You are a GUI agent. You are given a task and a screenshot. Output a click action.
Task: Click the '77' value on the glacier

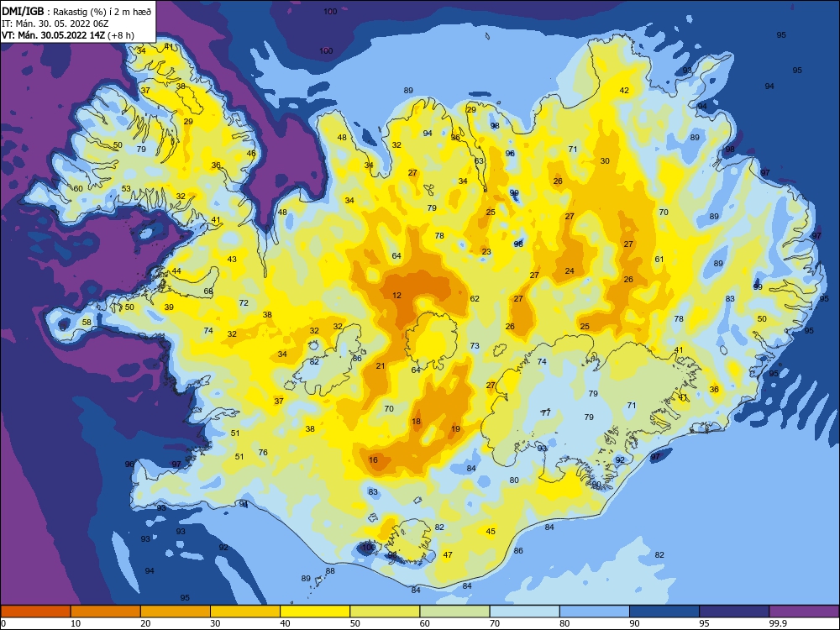[546, 413]
